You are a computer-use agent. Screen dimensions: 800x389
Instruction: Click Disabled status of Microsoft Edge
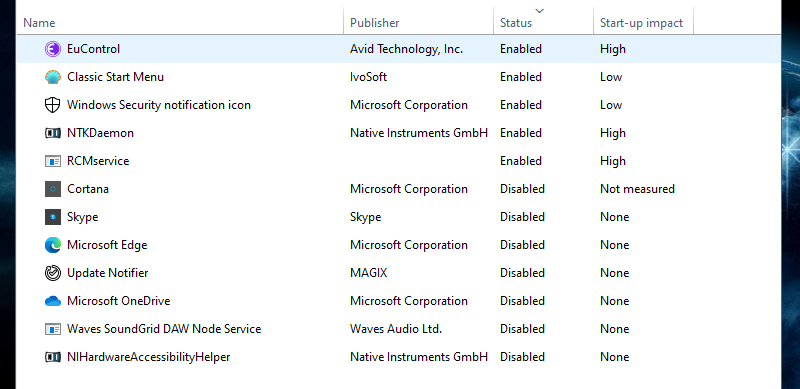(x=522, y=245)
